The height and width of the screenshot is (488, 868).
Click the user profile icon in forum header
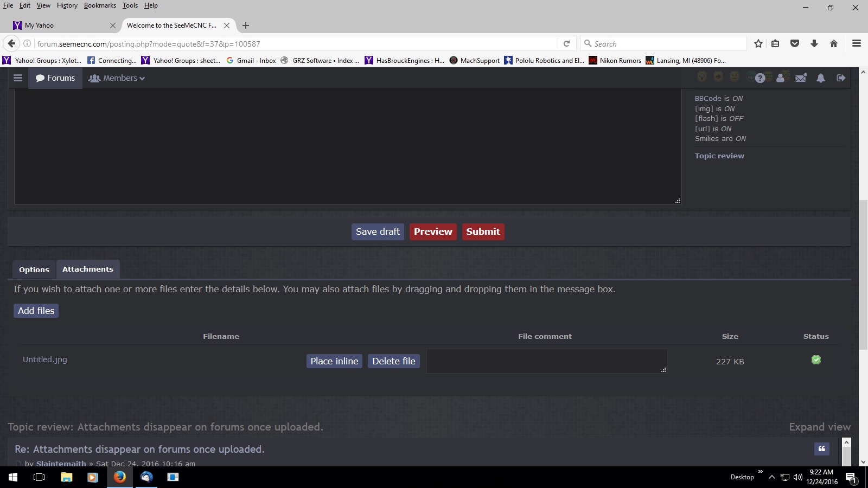tap(780, 78)
